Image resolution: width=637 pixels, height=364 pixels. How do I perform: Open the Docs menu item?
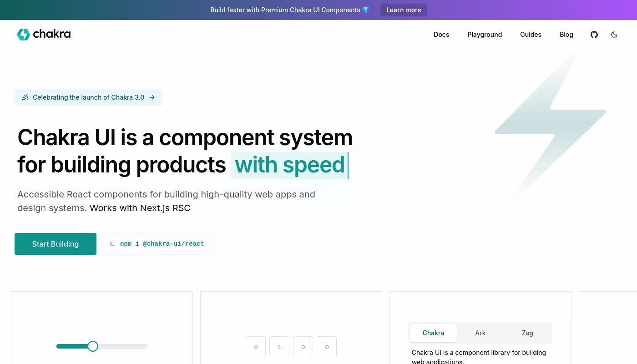(x=441, y=35)
